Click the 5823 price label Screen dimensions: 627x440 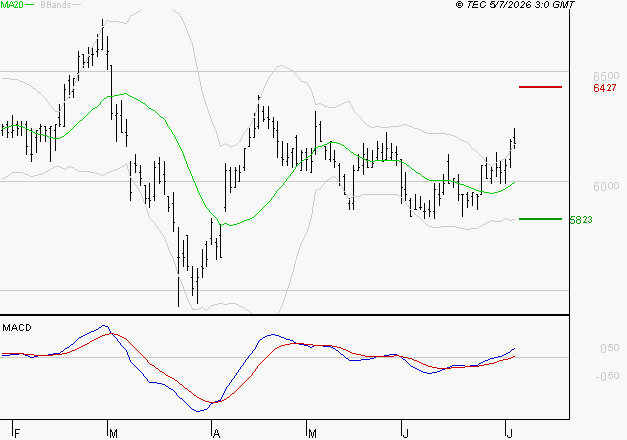581,220
